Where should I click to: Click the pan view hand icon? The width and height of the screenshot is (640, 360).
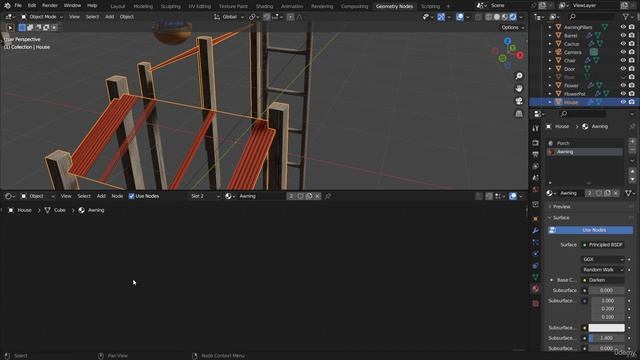click(519, 88)
